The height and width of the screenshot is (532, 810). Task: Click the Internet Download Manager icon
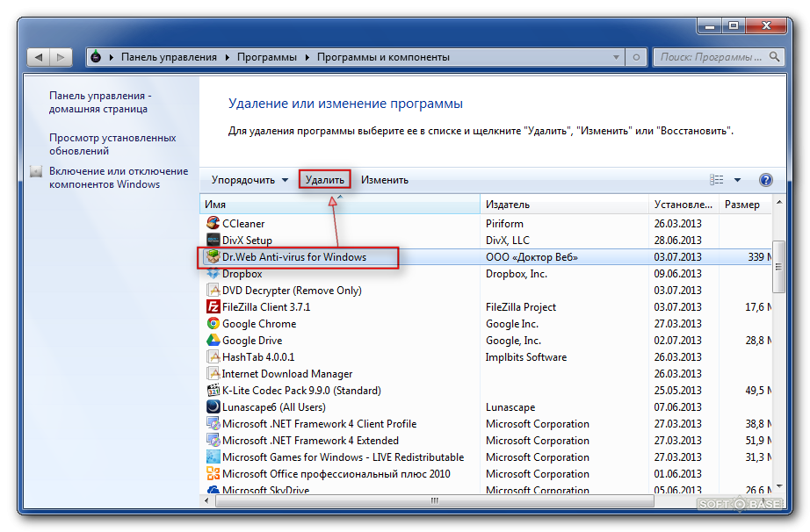point(213,374)
